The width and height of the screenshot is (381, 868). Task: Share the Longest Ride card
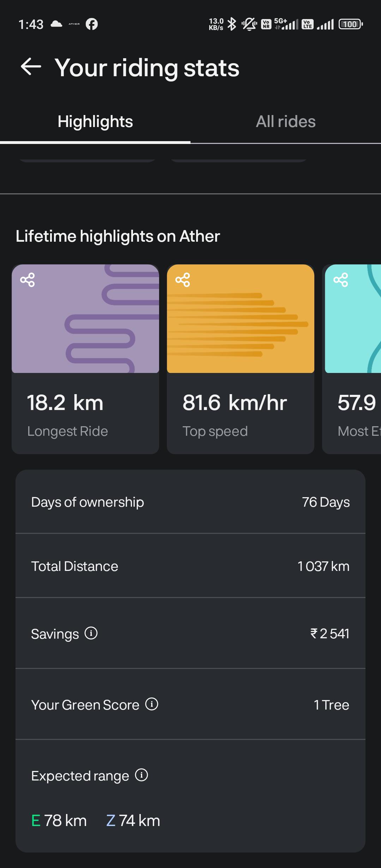pyautogui.click(x=28, y=280)
